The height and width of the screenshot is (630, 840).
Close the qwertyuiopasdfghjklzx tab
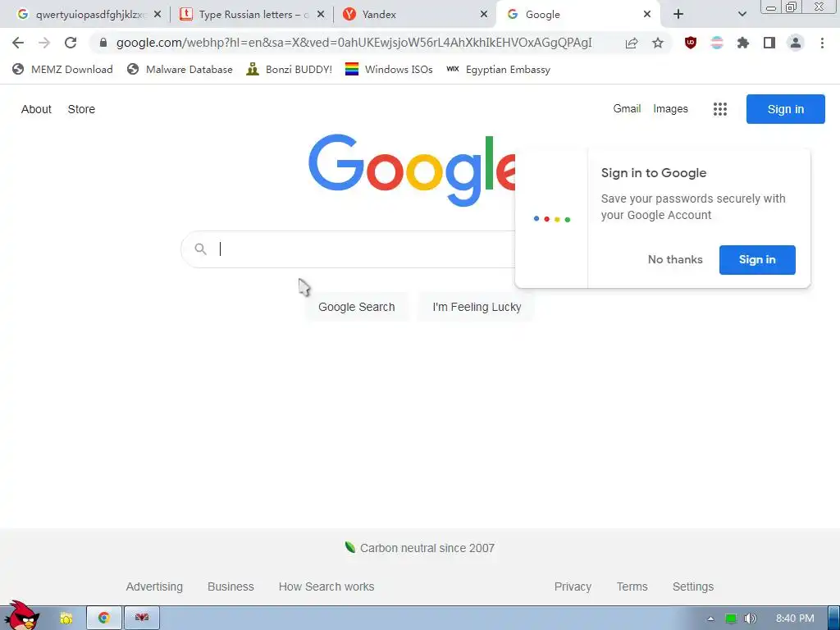click(x=157, y=15)
